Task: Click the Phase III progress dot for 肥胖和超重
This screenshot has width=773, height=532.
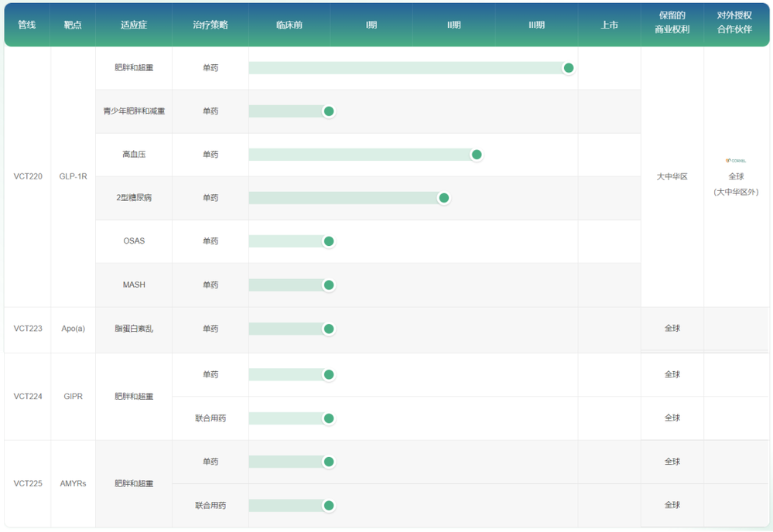Action: tap(569, 68)
